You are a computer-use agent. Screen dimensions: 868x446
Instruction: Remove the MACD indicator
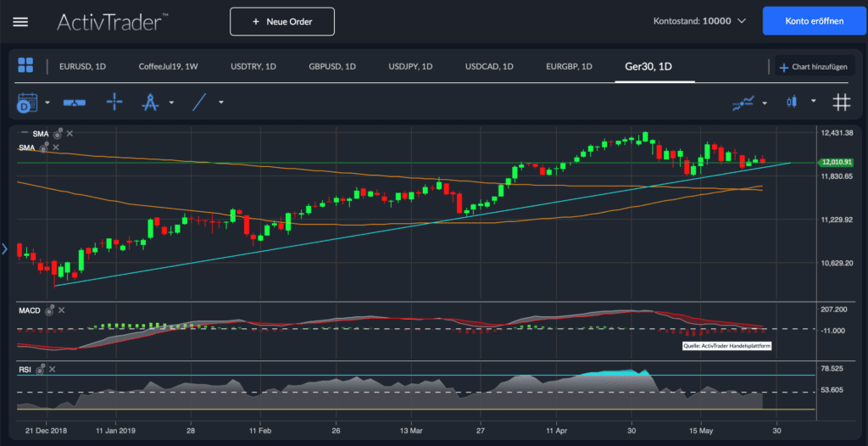(61, 310)
